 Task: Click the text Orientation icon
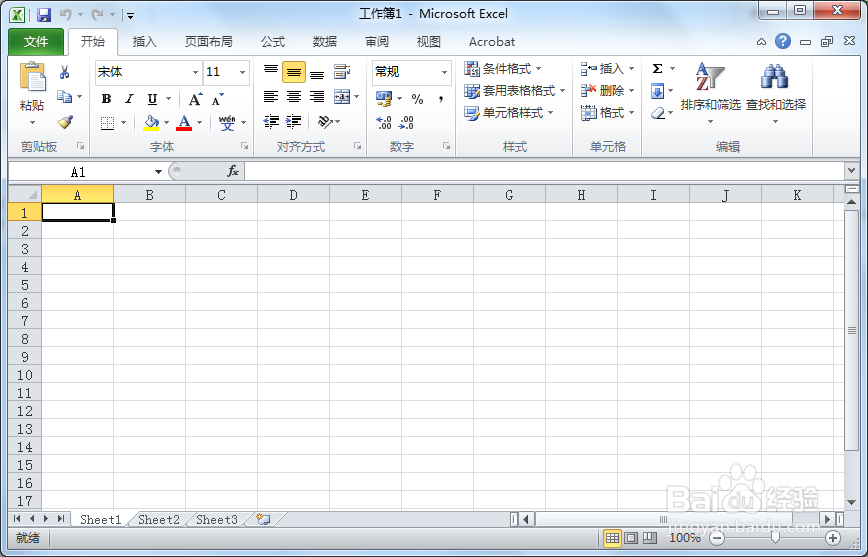[325, 122]
